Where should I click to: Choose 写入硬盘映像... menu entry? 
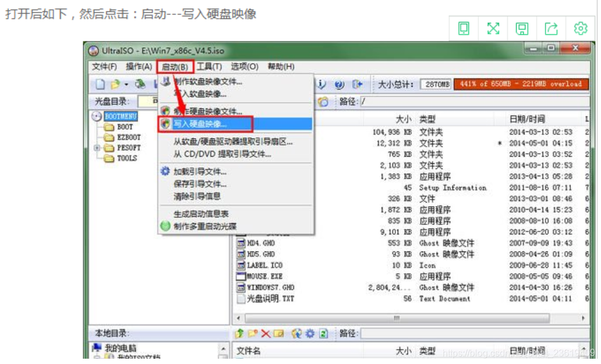coord(236,124)
